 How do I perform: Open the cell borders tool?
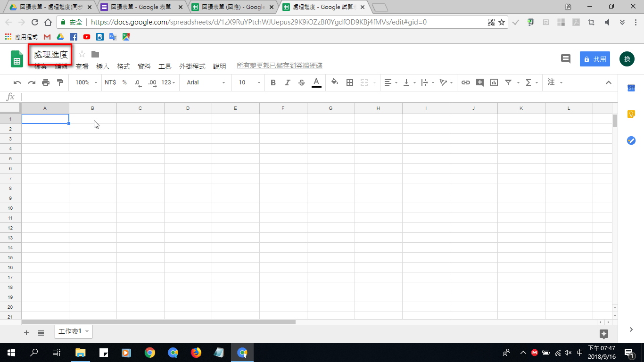coord(350,82)
